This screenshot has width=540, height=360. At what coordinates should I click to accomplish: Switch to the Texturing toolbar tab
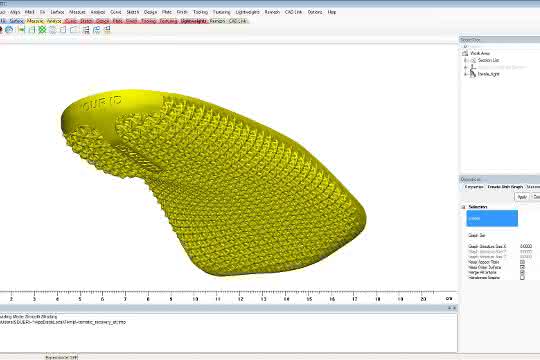click(x=168, y=21)
